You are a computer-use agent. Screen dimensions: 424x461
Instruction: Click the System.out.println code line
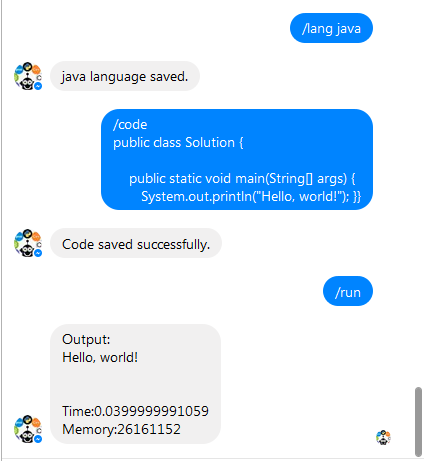click(x=251, y=197)
